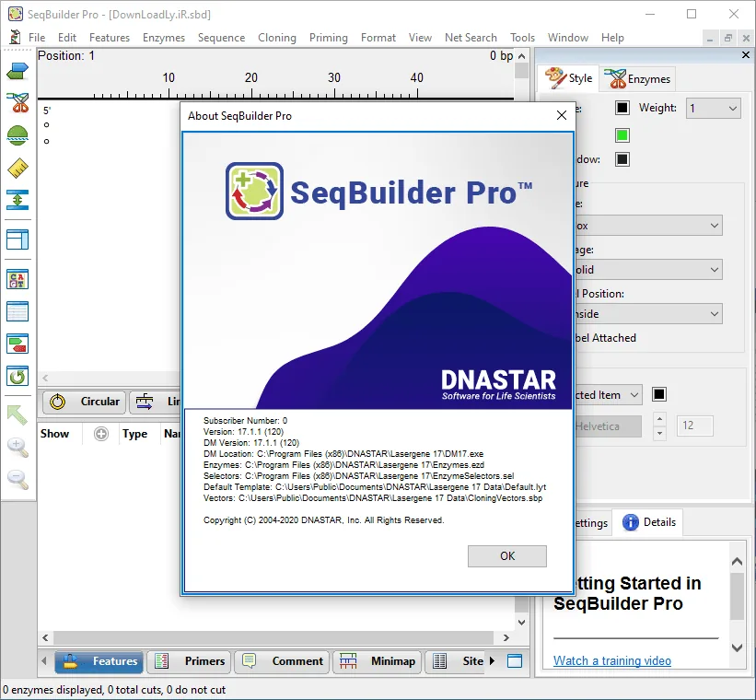The width and height of the screenshot is (756, 700).
Task: Open the Net Search menu
Action: tap(471, 38)
